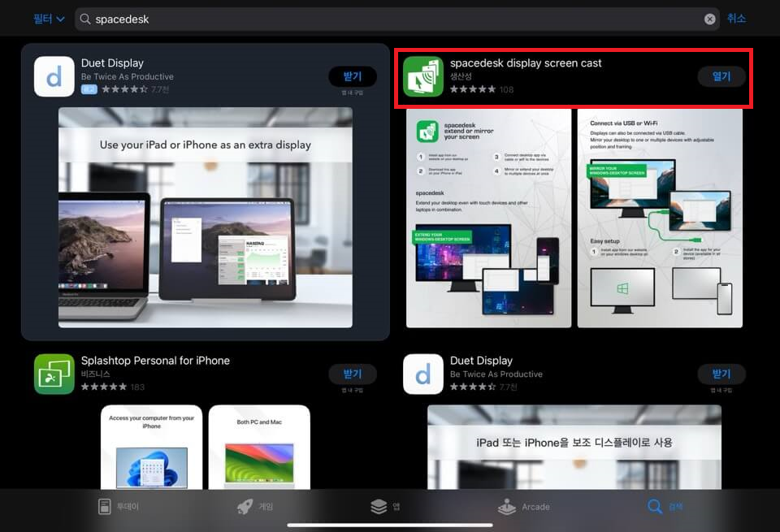Tap 열기 to open the spacedesk app

[x=721, y=76]
